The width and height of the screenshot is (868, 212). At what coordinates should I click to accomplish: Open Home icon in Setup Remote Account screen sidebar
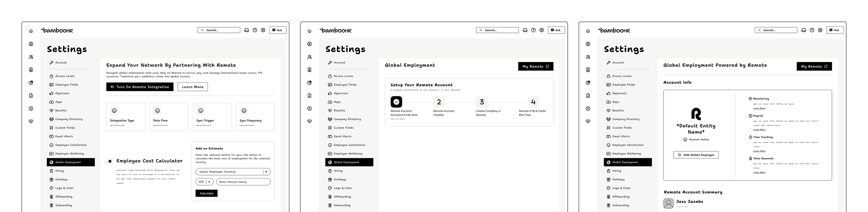pos(309,31)
